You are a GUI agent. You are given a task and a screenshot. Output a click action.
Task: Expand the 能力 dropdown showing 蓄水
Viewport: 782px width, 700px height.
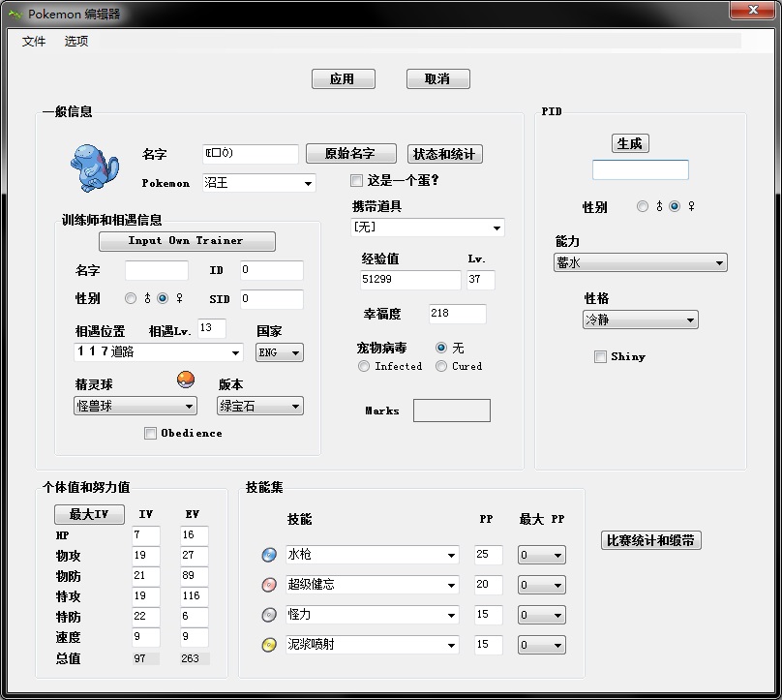click(641, 262)
